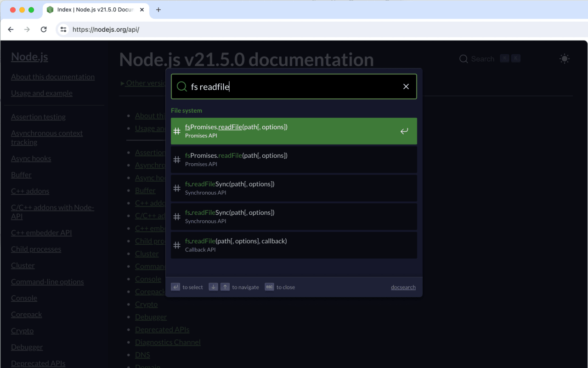Click the Node.js heading link in the sidebar
The image size is (588, 368).
point(29,57)
